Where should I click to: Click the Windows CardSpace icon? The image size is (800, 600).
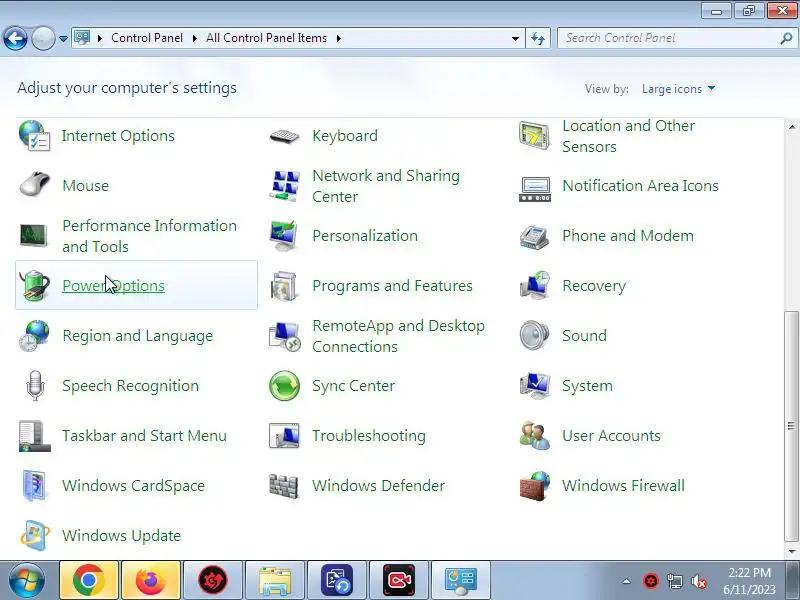coord(34,485)
